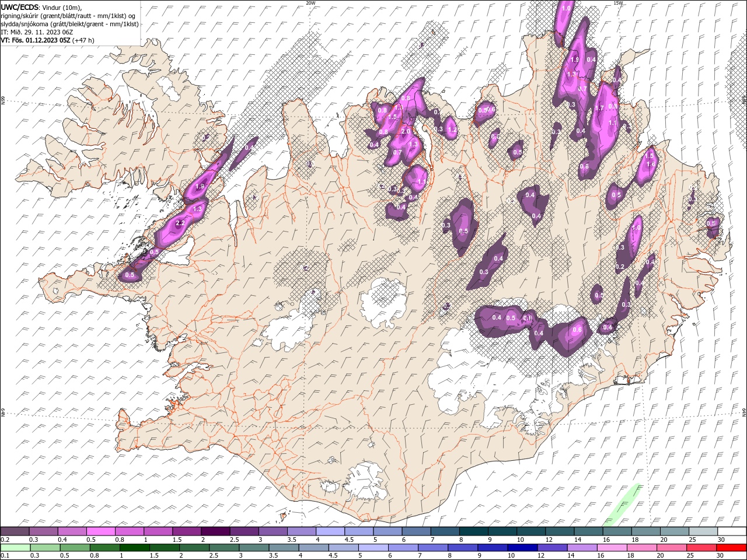Pick the snow scale swatch labeled 1.5
The image size is (747, 560).
186,531
